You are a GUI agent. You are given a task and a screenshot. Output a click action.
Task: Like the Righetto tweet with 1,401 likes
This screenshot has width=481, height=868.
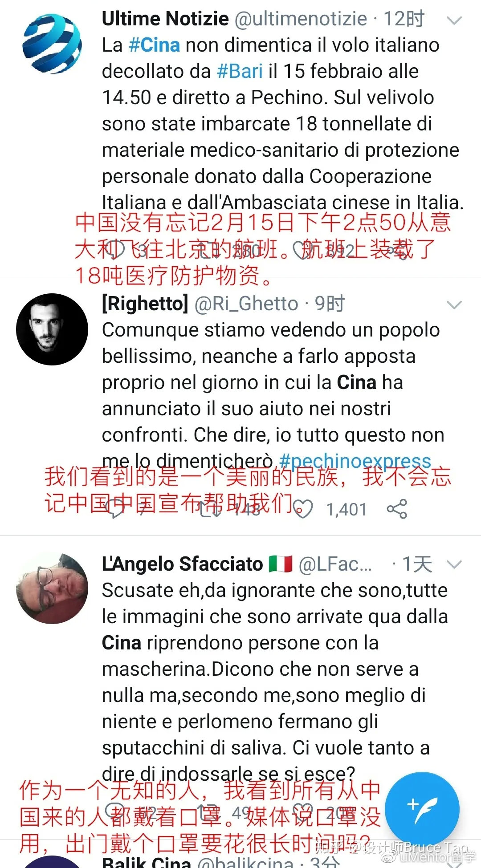(x=304, y=509)
